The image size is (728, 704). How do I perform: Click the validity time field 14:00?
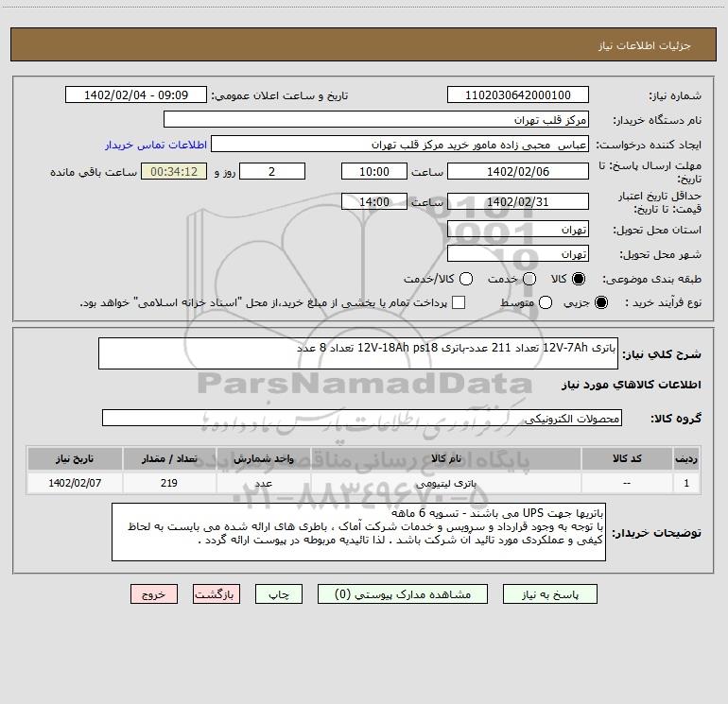[374, 201]
